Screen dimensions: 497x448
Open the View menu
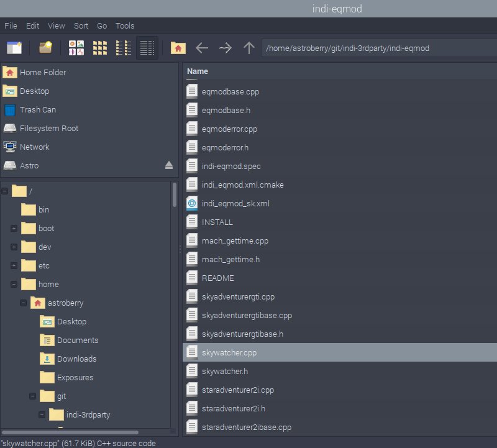[x=57, y=25]
